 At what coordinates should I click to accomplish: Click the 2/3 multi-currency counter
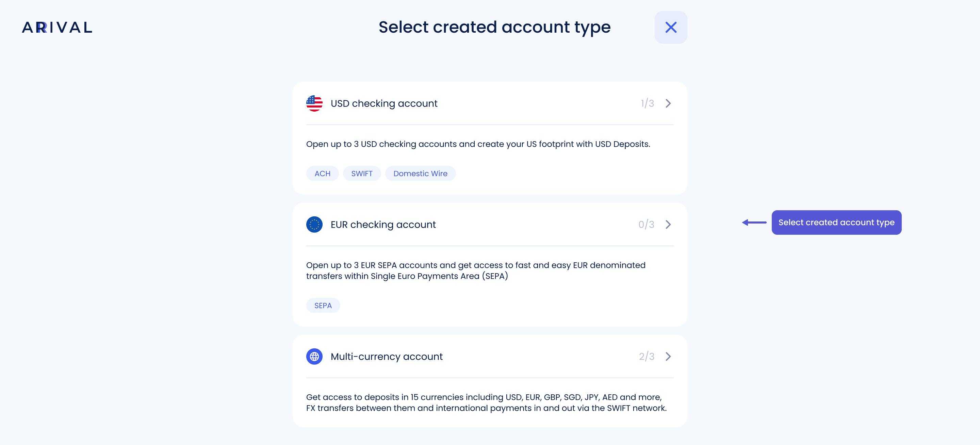[x=647, y=357]
